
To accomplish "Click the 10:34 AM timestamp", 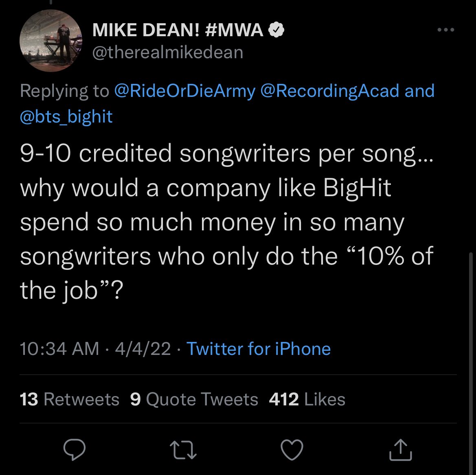I will 59,349.
